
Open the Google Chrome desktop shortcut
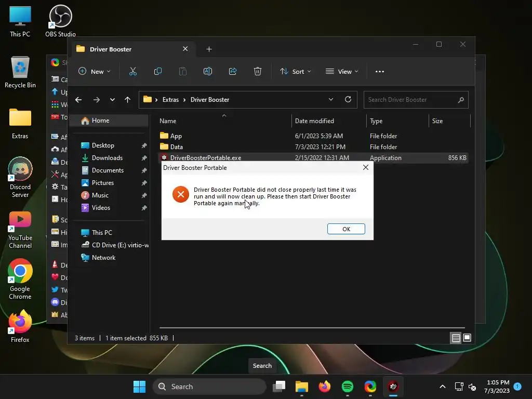click(x=20, y=279)
